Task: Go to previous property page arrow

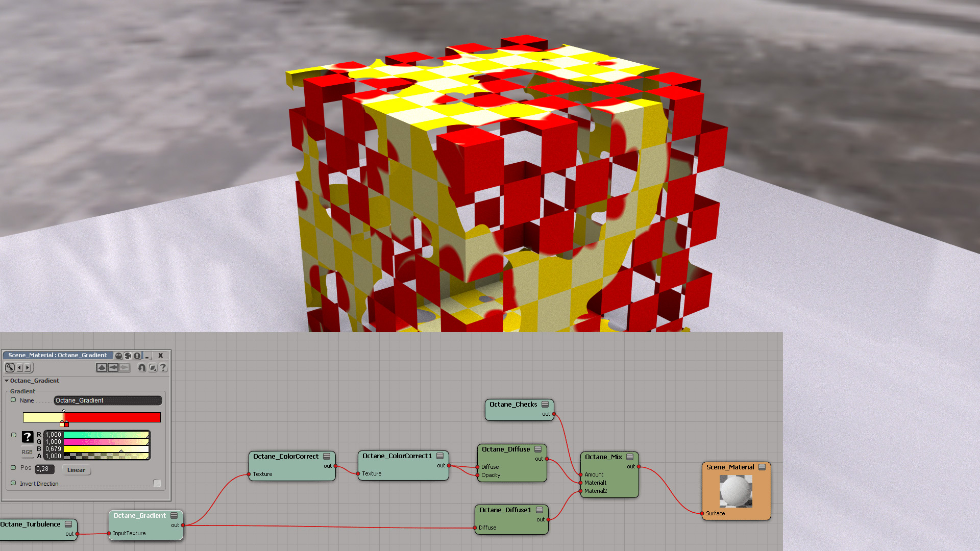Action: [20, 367]
